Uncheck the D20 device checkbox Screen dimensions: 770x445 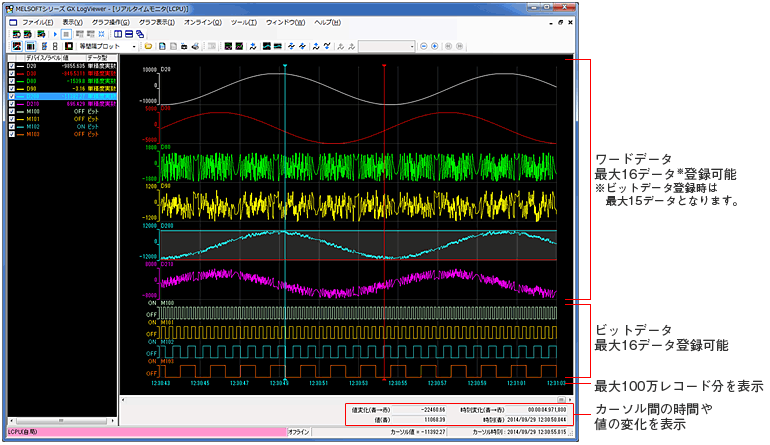pos(12,66)
